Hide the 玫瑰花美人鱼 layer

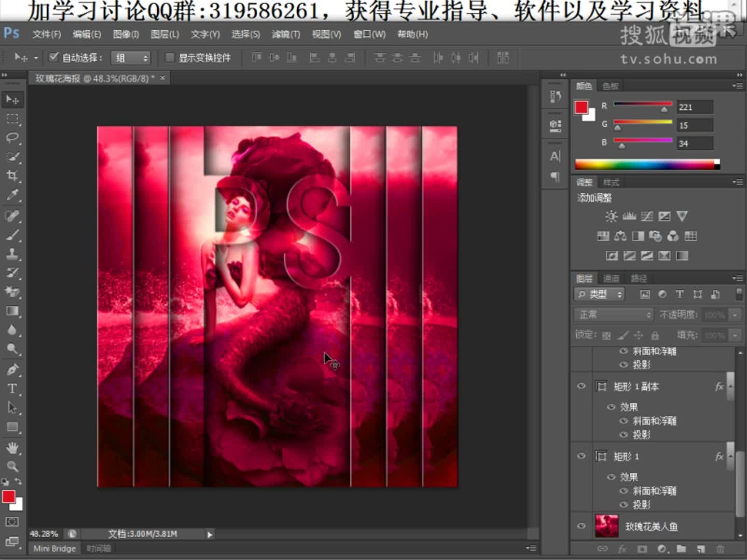point(581,526)
